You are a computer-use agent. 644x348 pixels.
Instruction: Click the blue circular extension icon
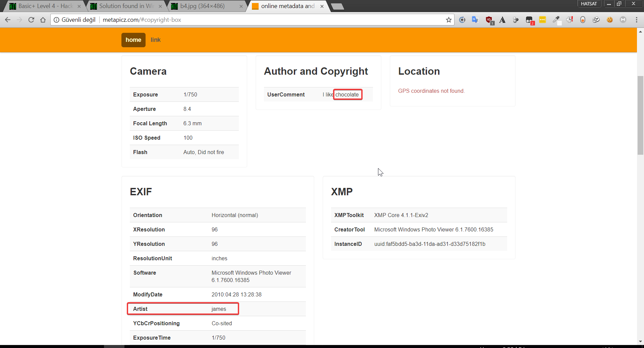tap(462, 20)
